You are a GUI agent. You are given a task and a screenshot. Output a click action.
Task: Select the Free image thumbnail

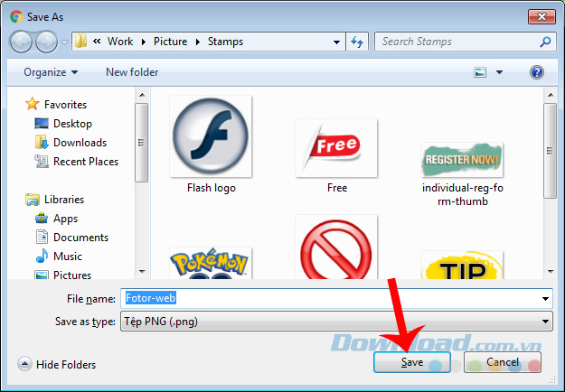coord(336,148)
